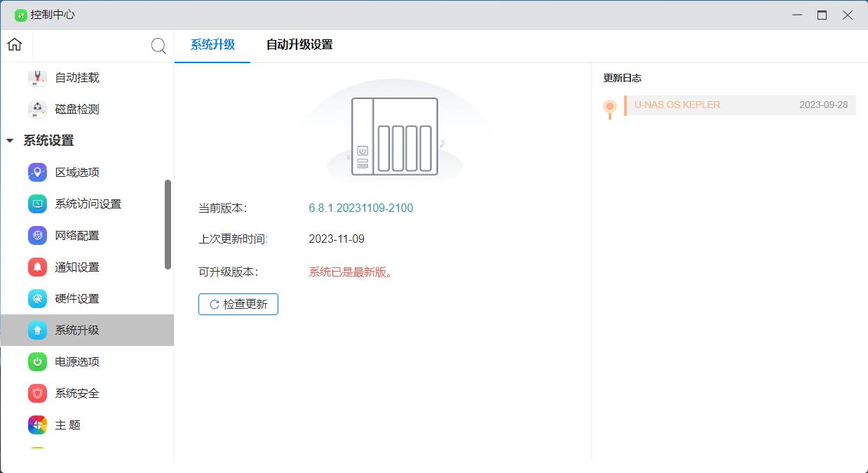Open the 自动挂载 auto-mount icon

coord(37,78)
